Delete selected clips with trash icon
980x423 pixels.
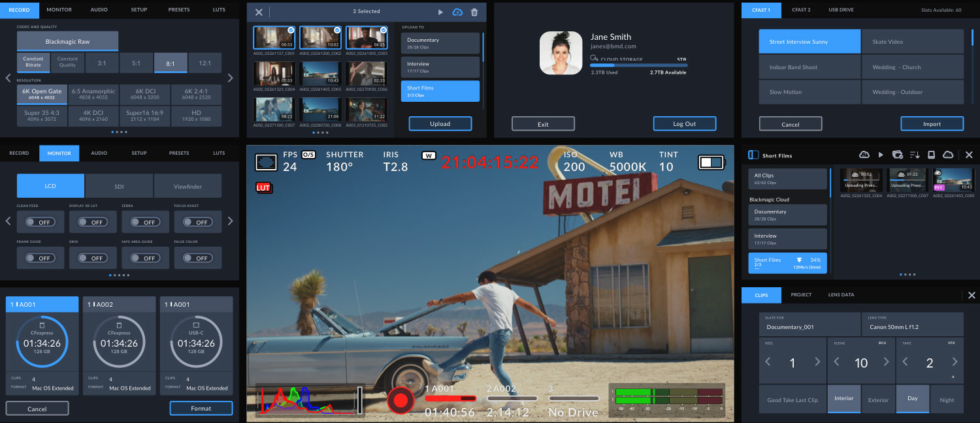474,12
